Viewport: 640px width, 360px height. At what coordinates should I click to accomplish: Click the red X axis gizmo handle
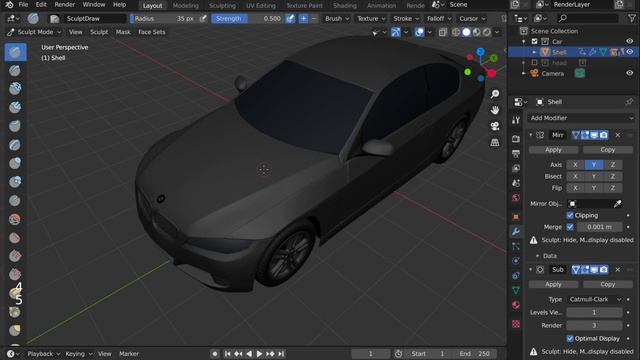click(492, 73)
